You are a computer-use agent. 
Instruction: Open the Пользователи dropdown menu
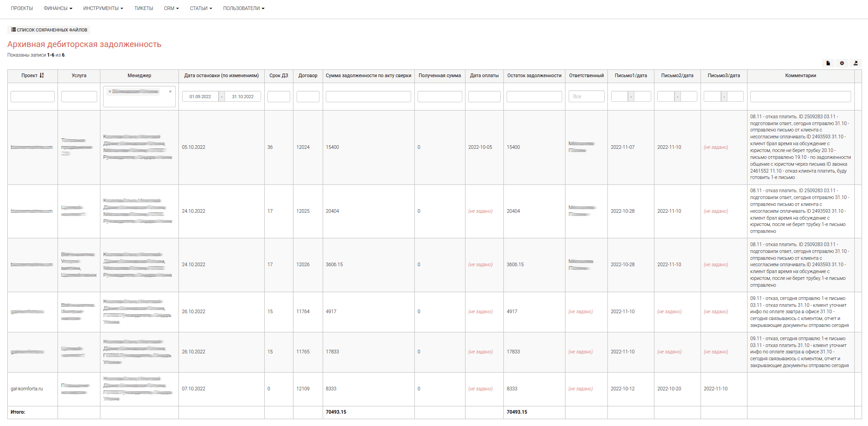tap(243, 9)
